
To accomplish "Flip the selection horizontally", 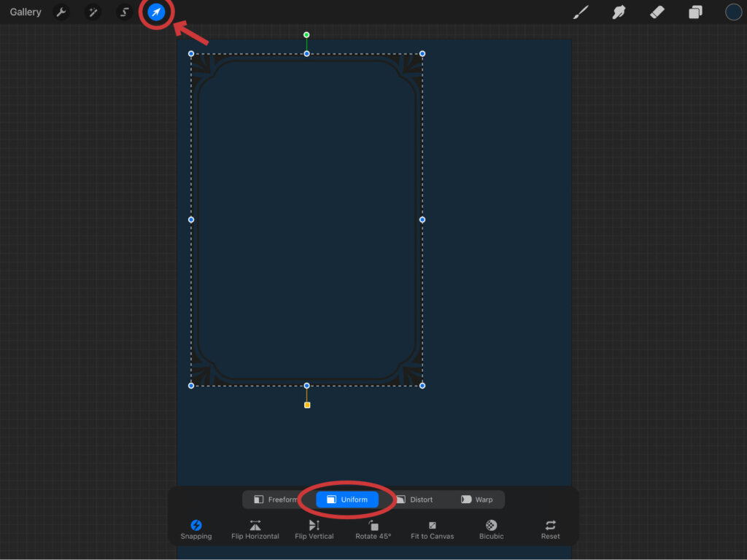I will [255, 529].
